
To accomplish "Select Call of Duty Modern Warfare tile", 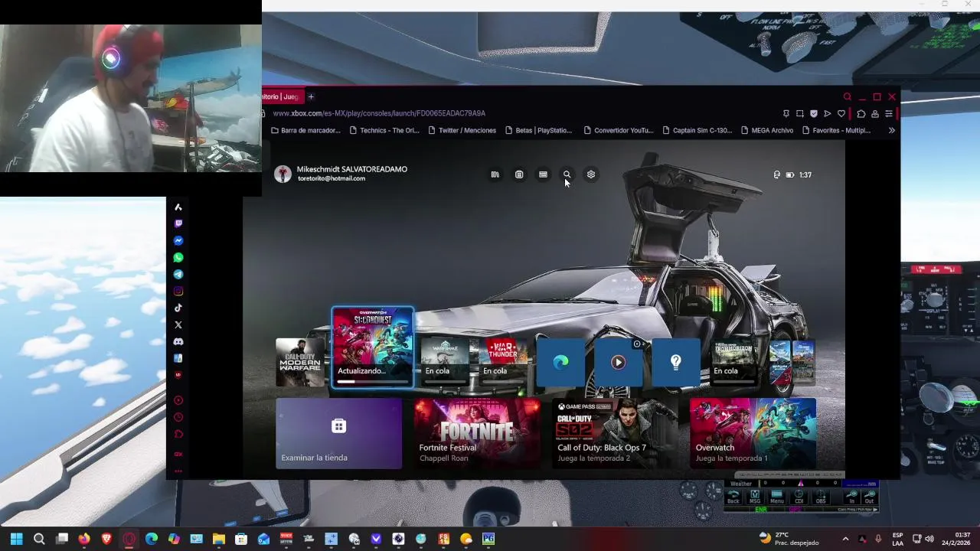I will [x=299, y=362].
